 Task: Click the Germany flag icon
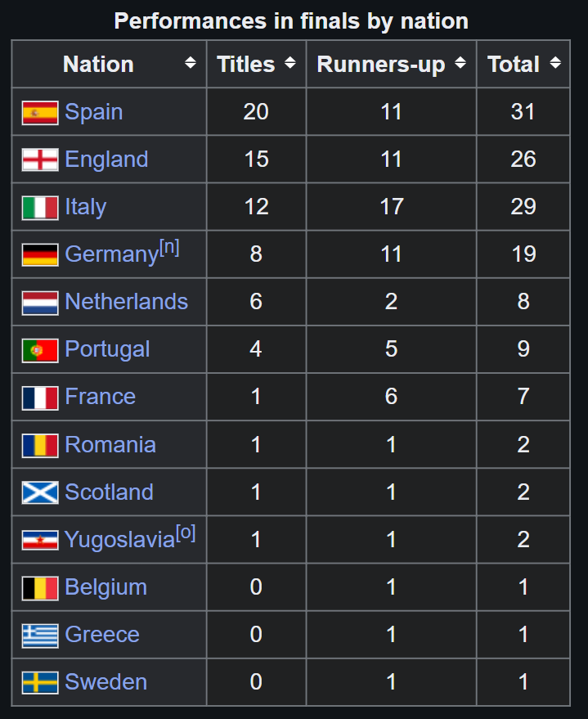tap(40, 254)
